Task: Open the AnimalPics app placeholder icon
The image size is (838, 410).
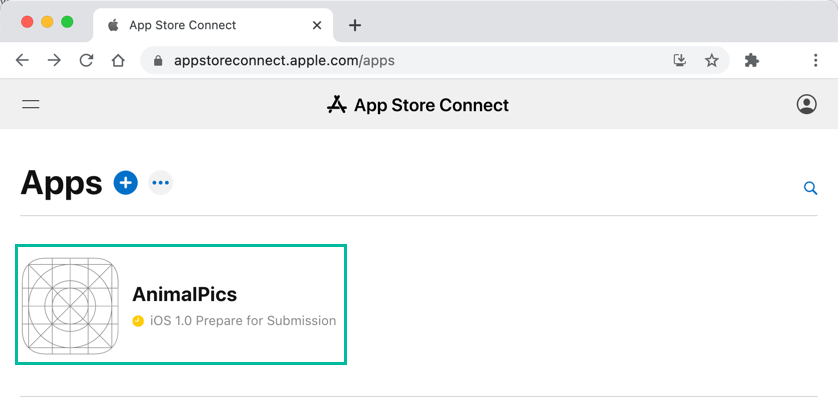Action: click(x=70, y=306)
